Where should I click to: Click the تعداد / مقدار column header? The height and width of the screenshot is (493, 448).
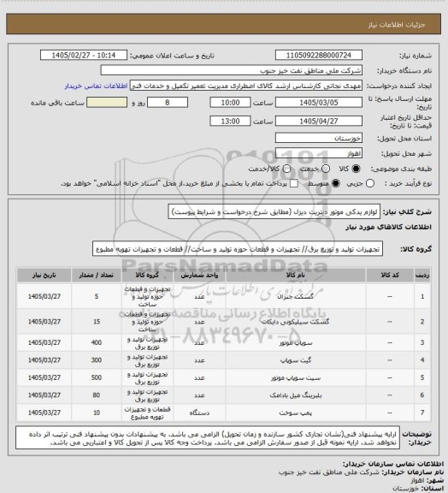tap(96, 275)
